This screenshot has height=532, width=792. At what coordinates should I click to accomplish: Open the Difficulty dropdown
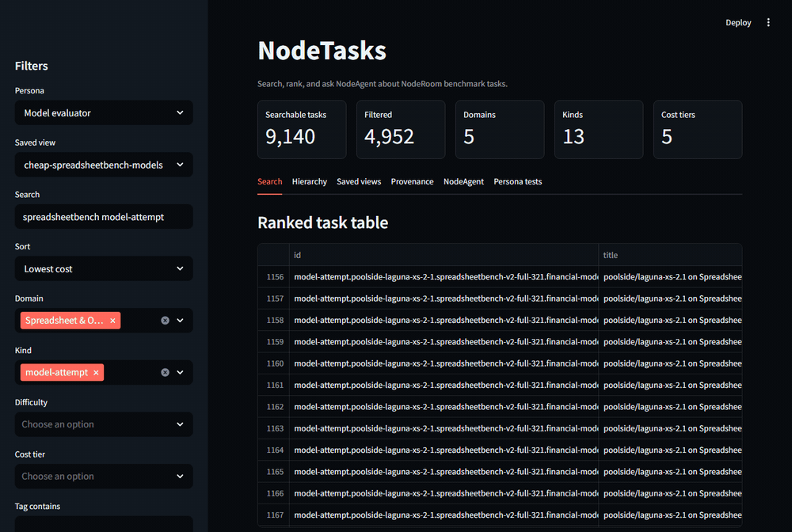tap(104, 424)
